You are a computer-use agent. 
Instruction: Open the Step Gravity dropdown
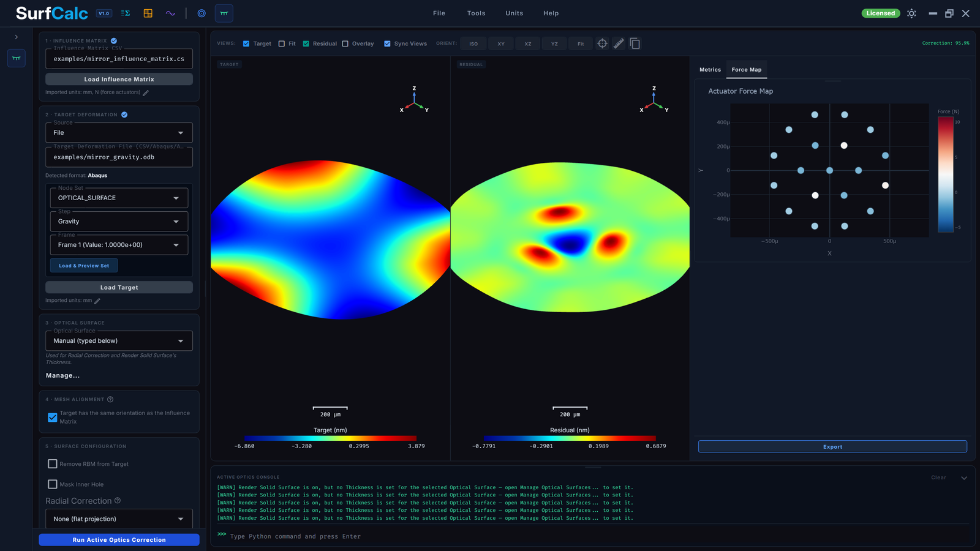[119, 222]
